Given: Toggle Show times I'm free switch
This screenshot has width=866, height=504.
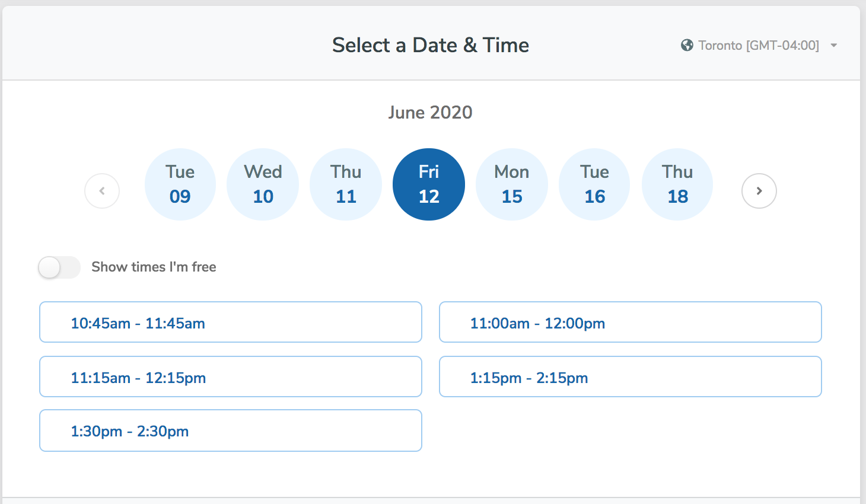Looking at the screenshot, I should click(x=59, y=267).
